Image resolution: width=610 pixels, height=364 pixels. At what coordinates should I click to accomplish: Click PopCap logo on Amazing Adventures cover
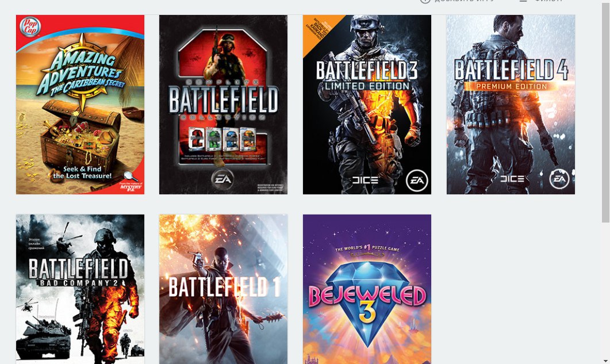[30, 27]
